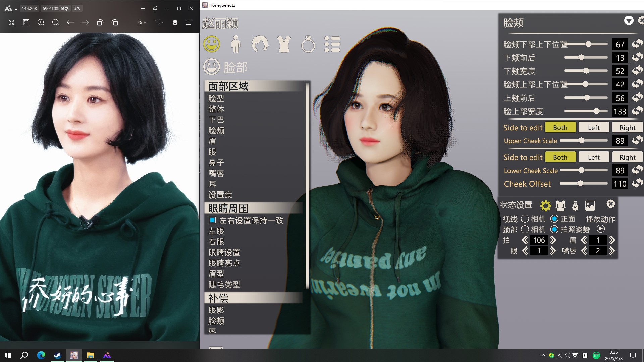Open the hair category icon
Screen dimensions: 644x362
[x=260, y=44]
